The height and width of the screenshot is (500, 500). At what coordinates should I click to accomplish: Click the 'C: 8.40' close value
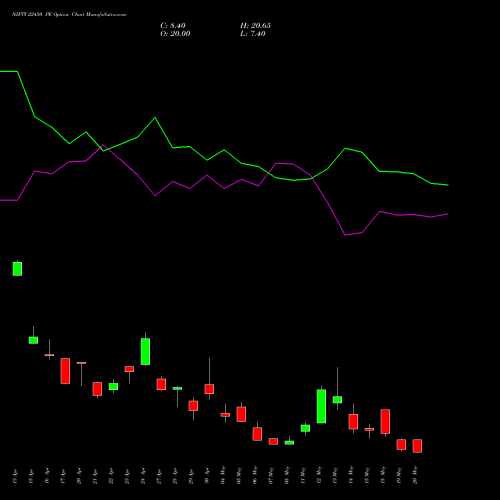(x=173, y=26)
